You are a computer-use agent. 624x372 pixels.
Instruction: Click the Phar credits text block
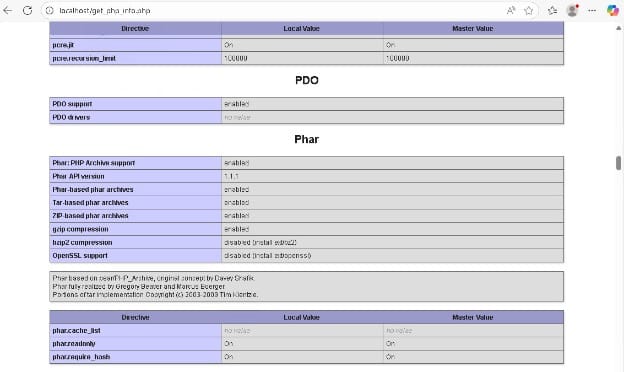click(x=306, y=287)
